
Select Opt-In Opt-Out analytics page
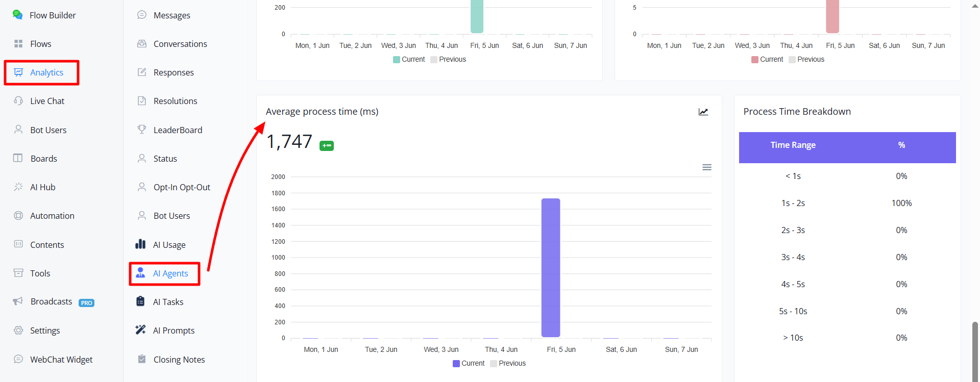point(182,187)
